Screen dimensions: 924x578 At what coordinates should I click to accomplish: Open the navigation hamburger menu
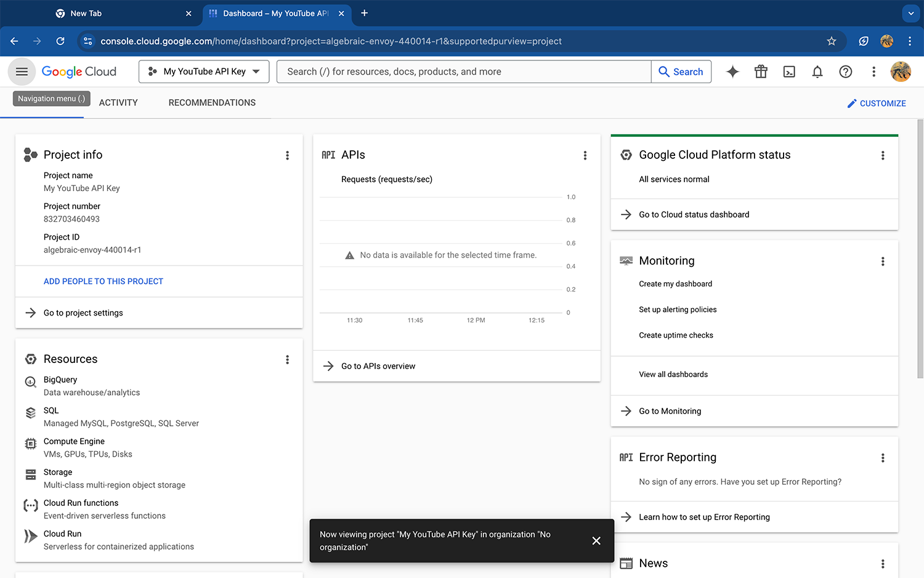22,71
